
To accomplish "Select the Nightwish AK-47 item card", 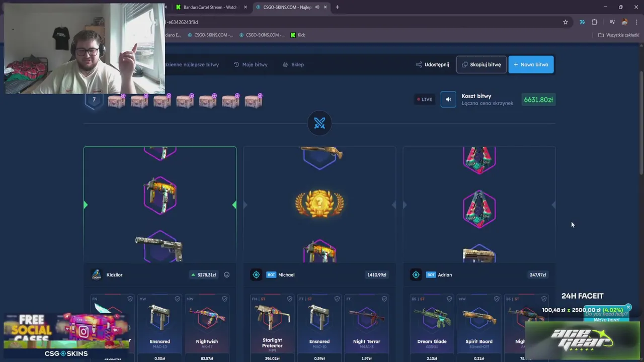I will (207, 327).
